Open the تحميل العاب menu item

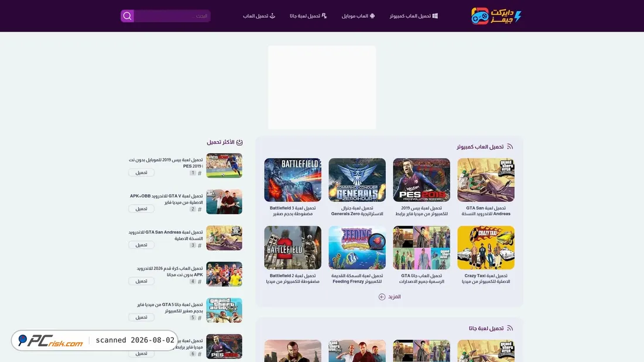[x=259, y=16]
